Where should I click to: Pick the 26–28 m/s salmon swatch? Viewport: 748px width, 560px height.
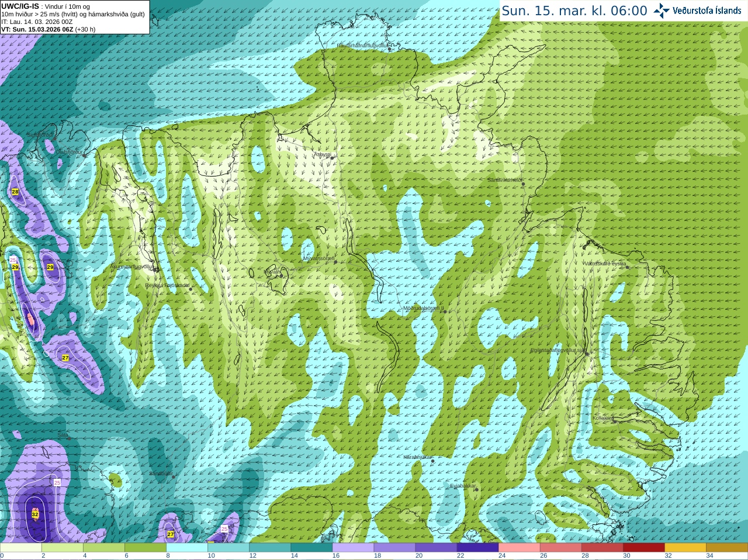tap(560, 548)
